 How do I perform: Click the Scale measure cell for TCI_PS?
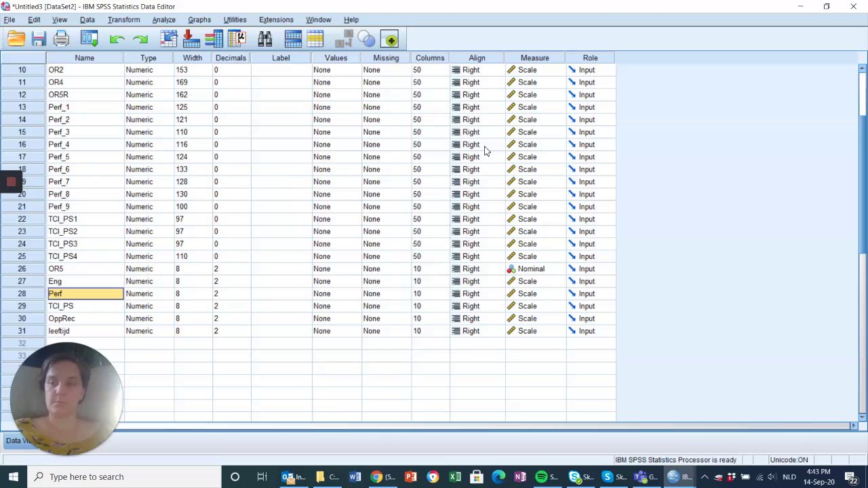(x=535, y=306)
